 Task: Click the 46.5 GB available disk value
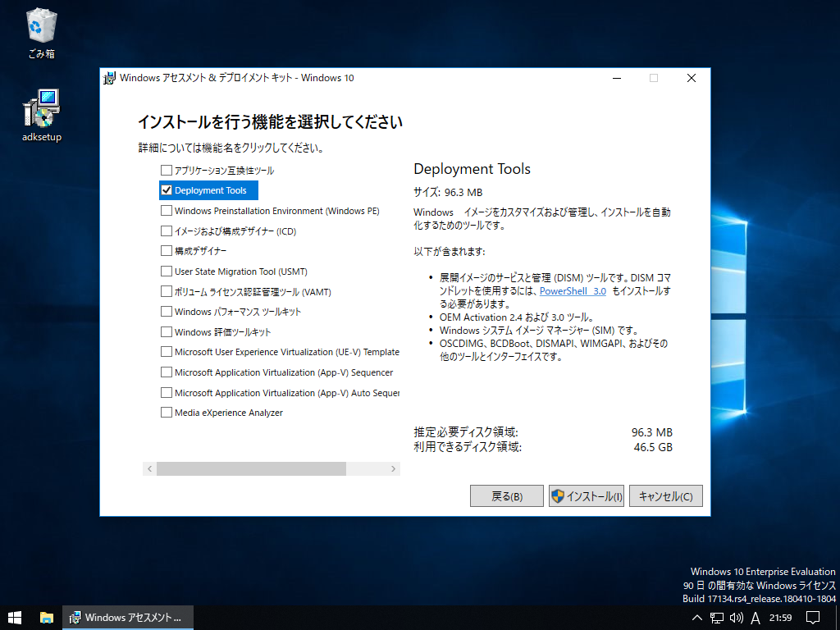point(652,447)
